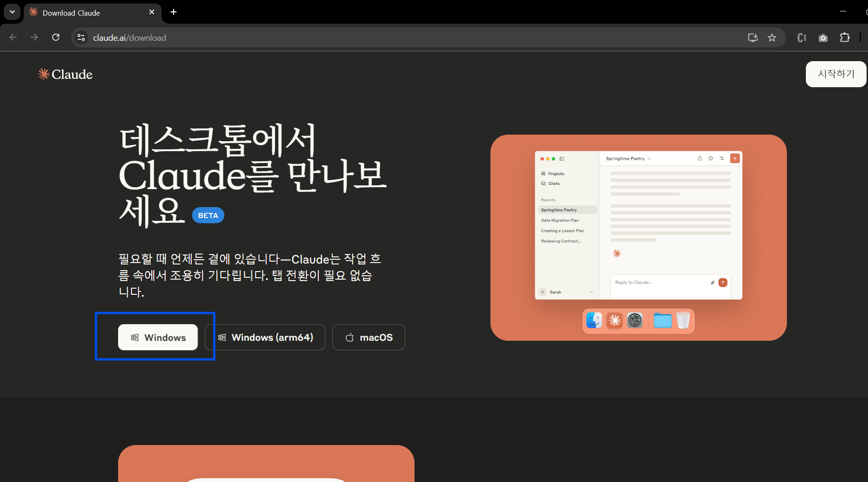Click the trash can in the illustrated dock

click(x=683, y=320)
